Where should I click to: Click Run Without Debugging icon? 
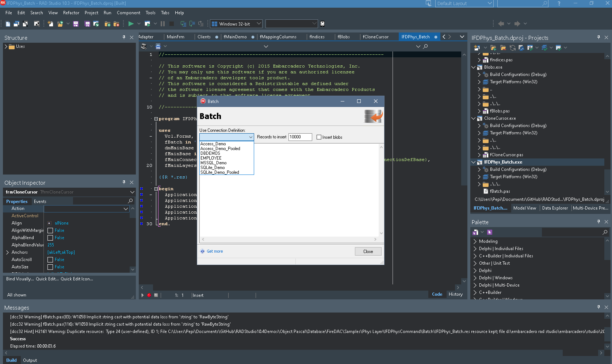148,24
